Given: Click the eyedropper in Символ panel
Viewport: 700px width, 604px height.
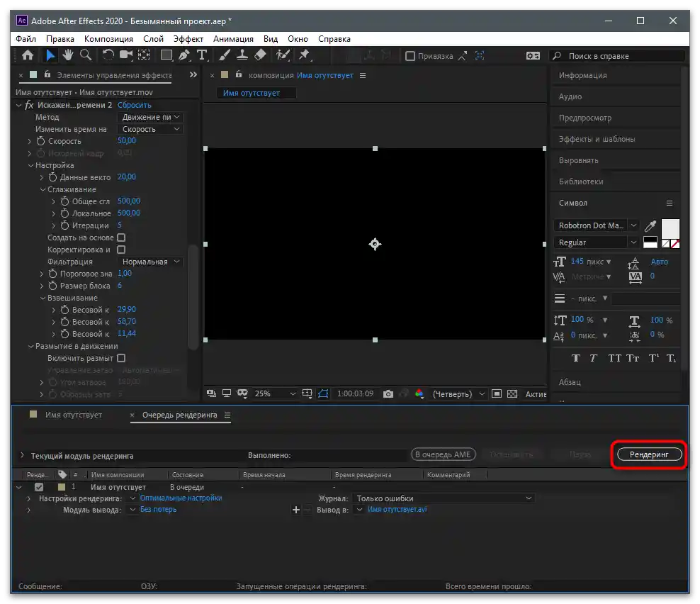Looking at the screenshot, I should (650, 226).
